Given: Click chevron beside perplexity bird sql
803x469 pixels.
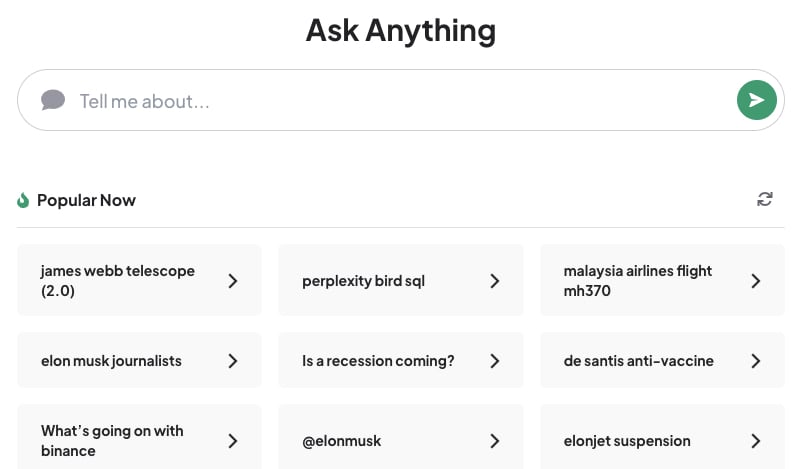Looking at the screenshot, I should point(495,281).
